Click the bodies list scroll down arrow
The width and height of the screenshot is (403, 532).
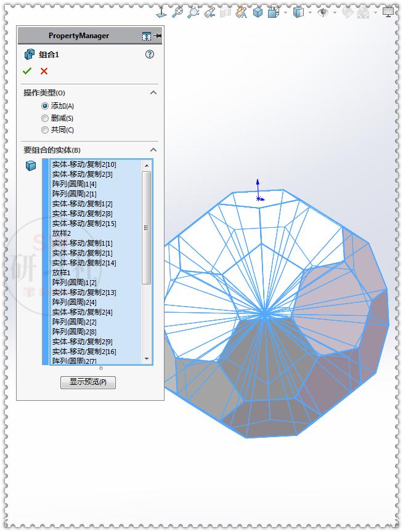tap(147, 358)
